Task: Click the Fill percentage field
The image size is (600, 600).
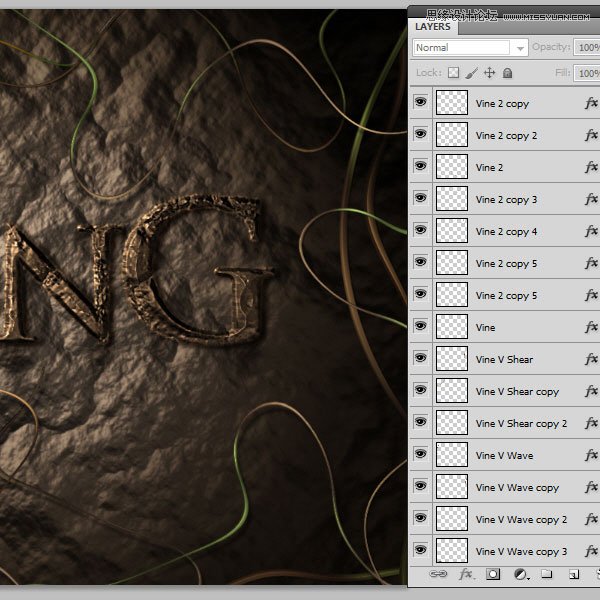Action: coord(587,73)
